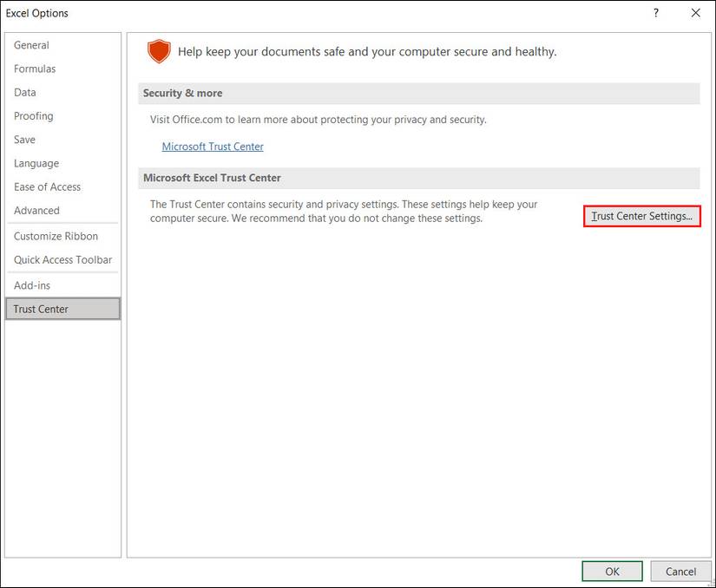Close the Excel Options dialog
The height and width of the screenshot is (588, 716).
[x=695, y=13]
